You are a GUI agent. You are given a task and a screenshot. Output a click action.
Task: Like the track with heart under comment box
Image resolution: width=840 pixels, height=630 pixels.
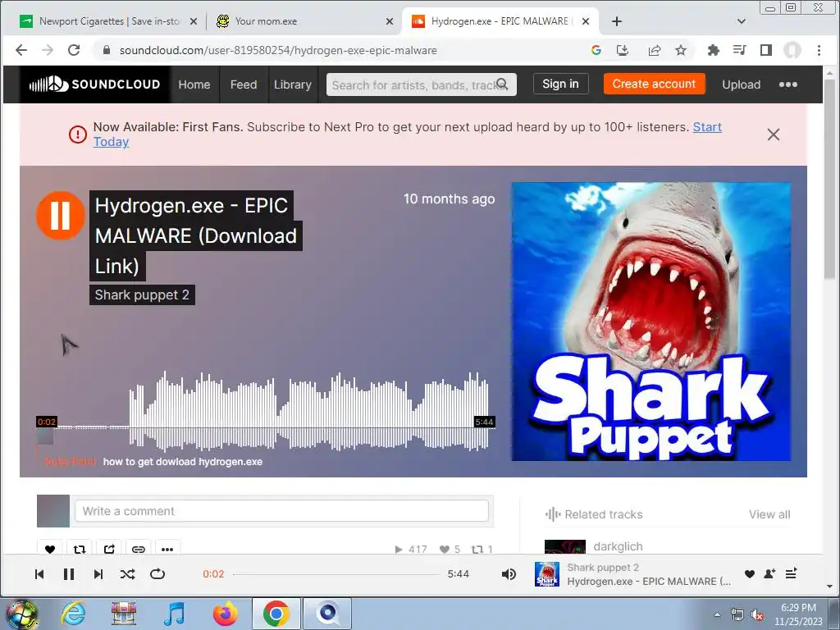(x=50, y=549)
